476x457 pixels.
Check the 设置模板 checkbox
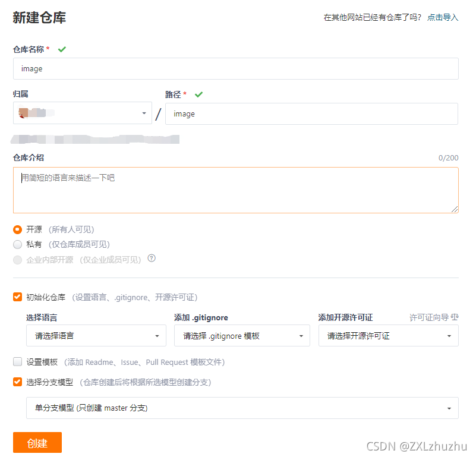click(18, 362)
